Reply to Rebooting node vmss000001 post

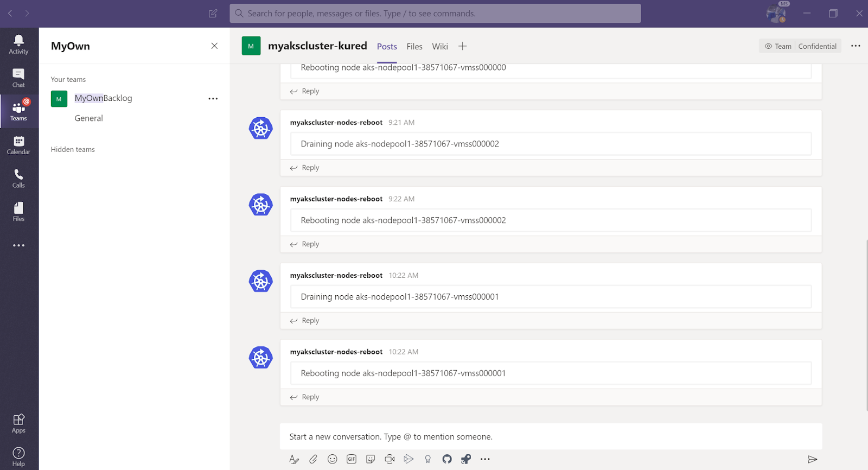click(x=304, y=397)
